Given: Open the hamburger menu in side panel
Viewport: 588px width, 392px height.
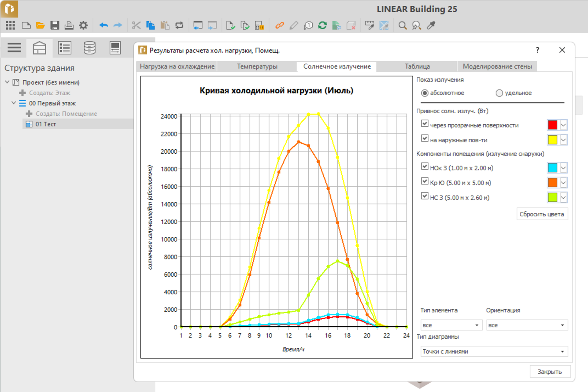Looking at the screenshot, I should [14, 48].
